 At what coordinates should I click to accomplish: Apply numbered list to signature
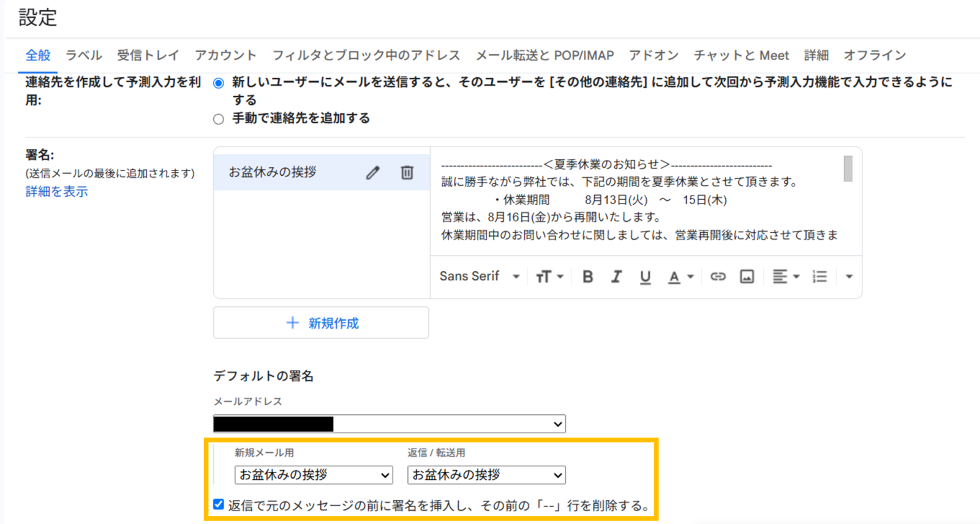click(820, 276)
